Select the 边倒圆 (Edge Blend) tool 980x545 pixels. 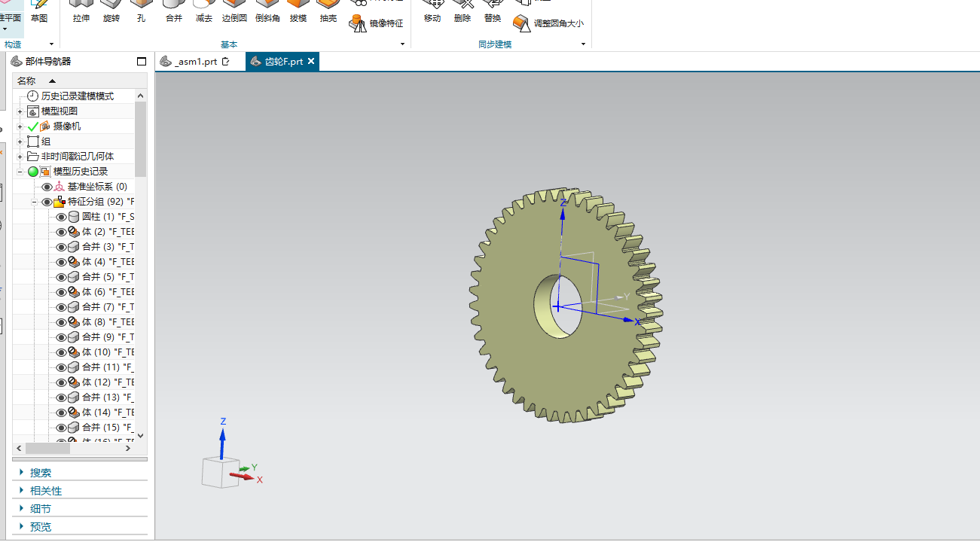tap(234, 12)
